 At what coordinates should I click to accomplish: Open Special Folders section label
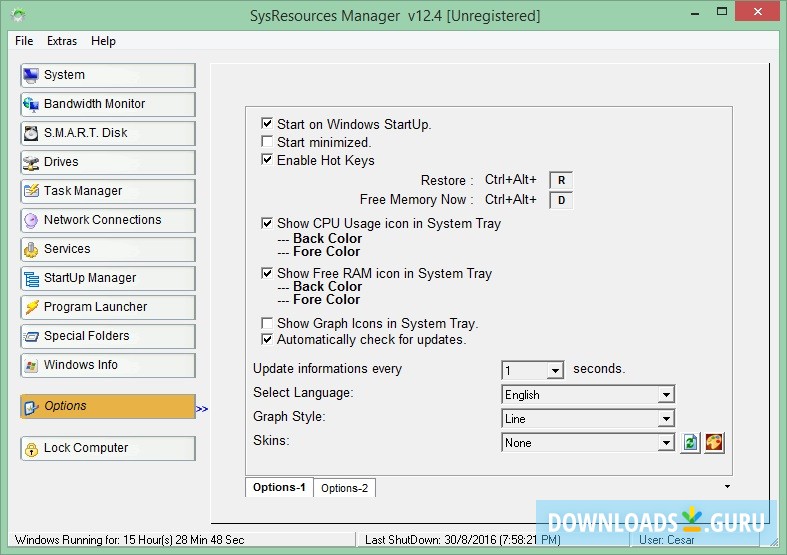pyautogui.click(x=86, y=336)
